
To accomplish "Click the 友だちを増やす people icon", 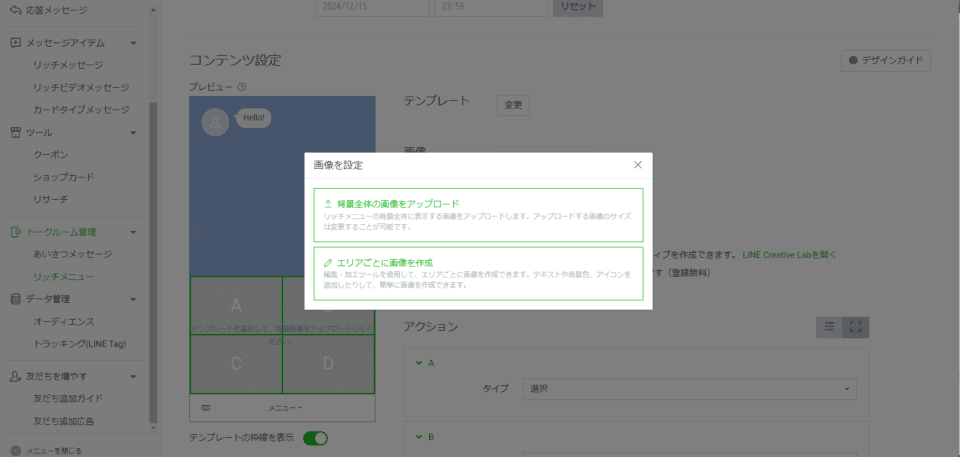I will pyautogui.click(x=16, y=376).
